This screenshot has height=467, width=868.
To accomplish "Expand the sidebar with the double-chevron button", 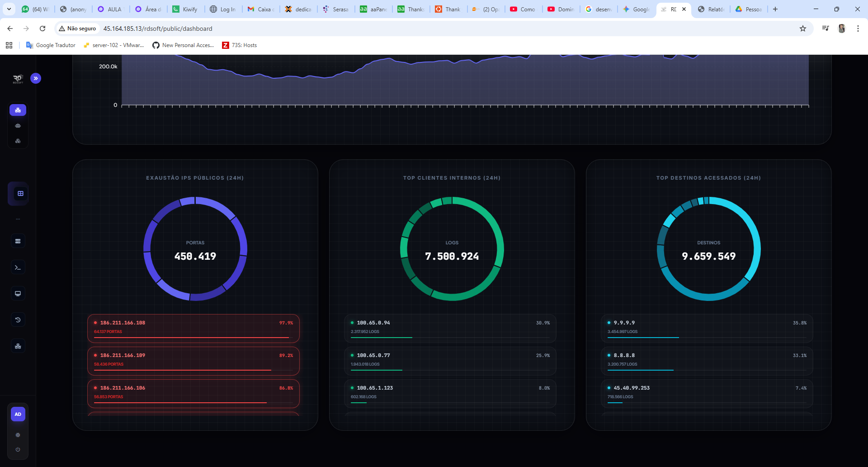I will [36, 78].
